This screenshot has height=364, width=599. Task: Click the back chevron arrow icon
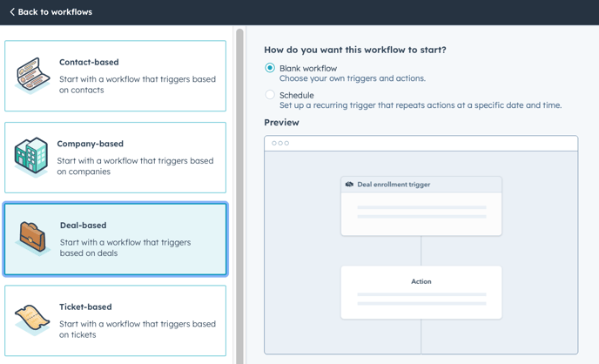12,12
